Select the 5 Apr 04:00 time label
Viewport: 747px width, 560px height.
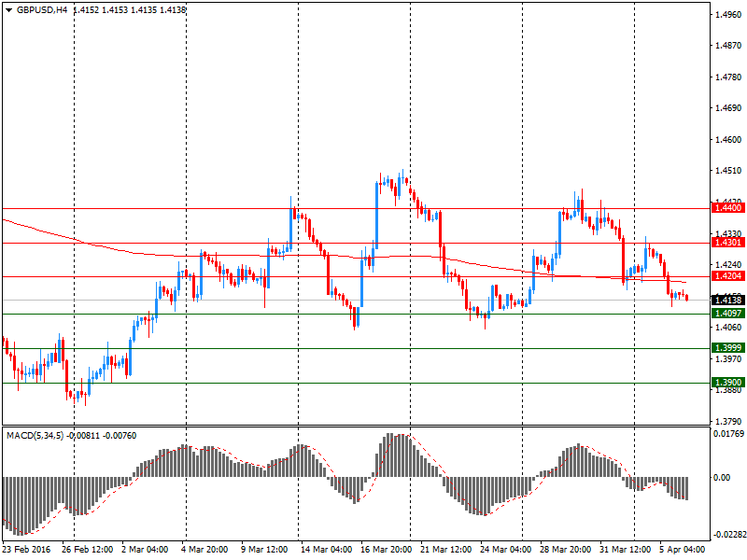click(x=683, y=549)
